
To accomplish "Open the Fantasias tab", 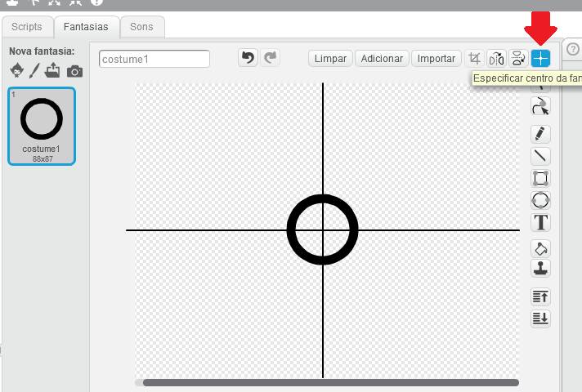I will pyautogui.click(x=86, y=27).
